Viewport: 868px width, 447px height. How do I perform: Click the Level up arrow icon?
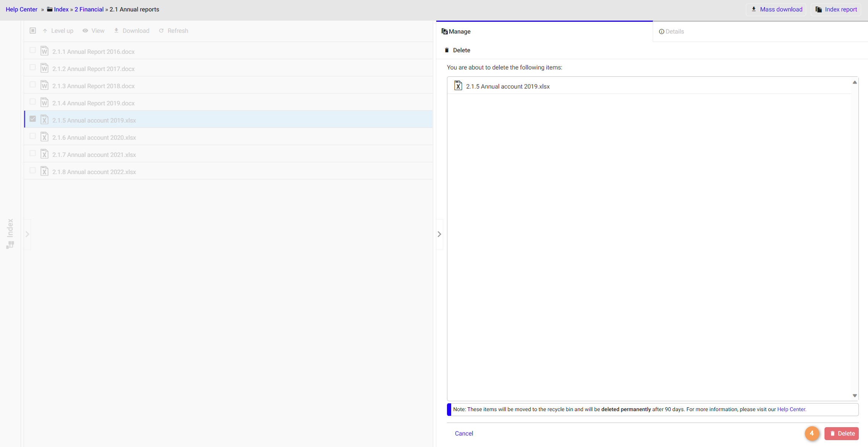[45, 31]
